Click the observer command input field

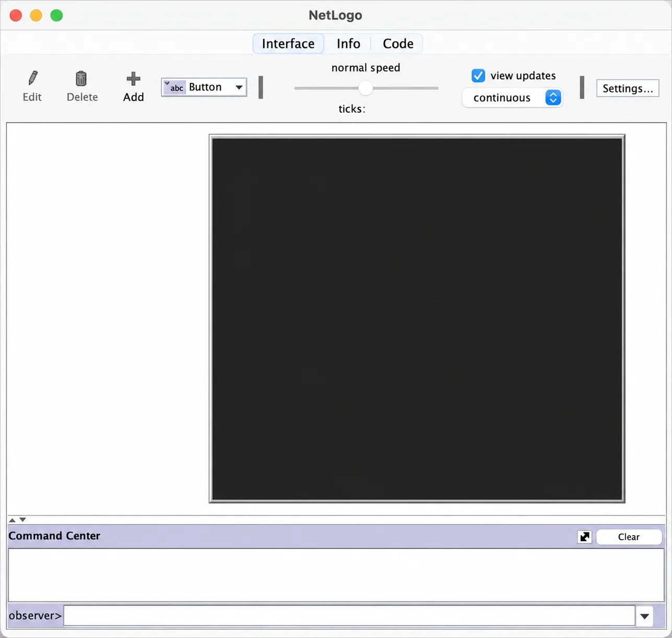(349, 616)
